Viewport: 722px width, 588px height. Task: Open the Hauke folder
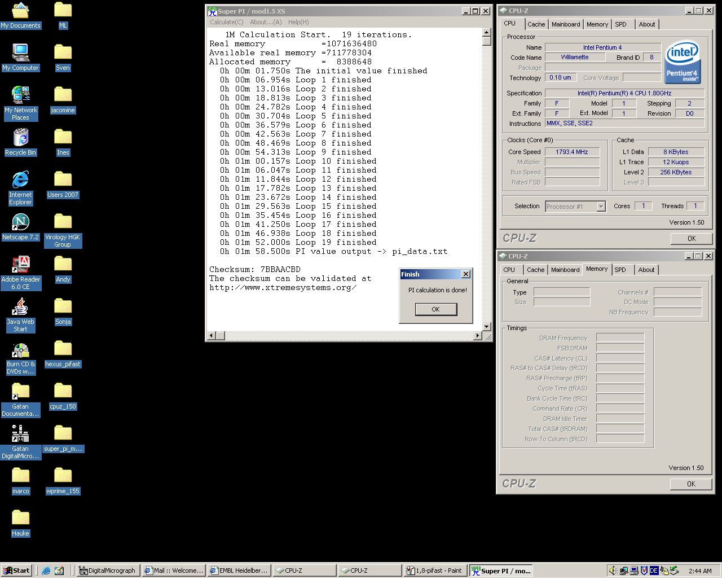[x=20, y=523]
